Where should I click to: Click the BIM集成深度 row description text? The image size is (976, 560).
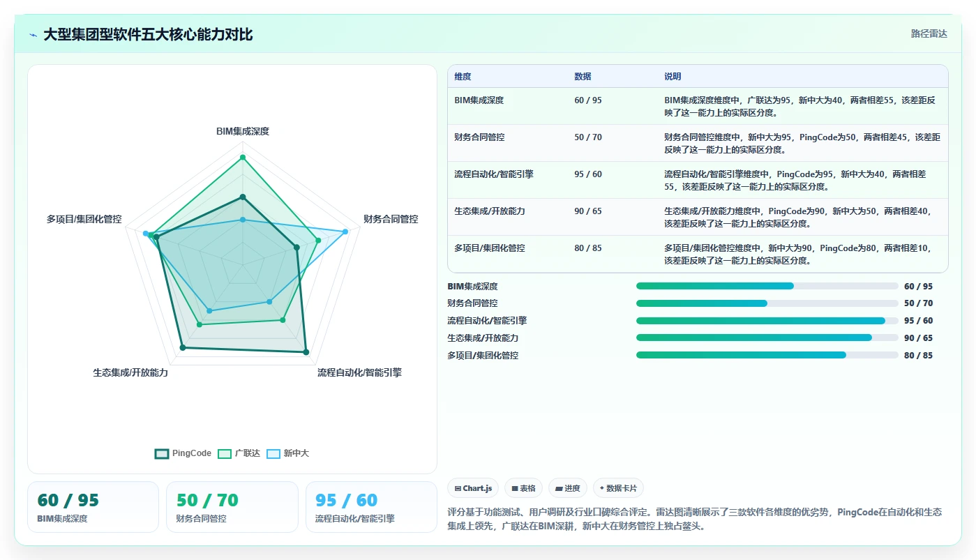(800, 106)
